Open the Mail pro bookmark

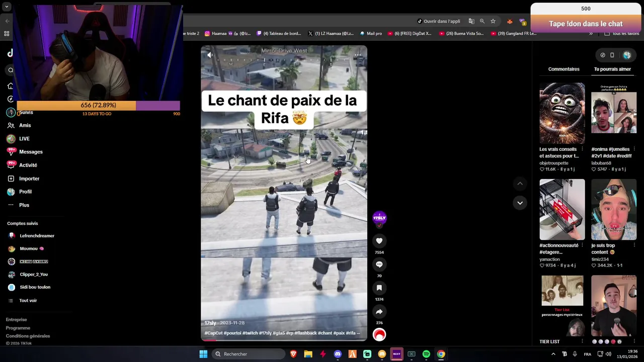(x=371, y=34)
